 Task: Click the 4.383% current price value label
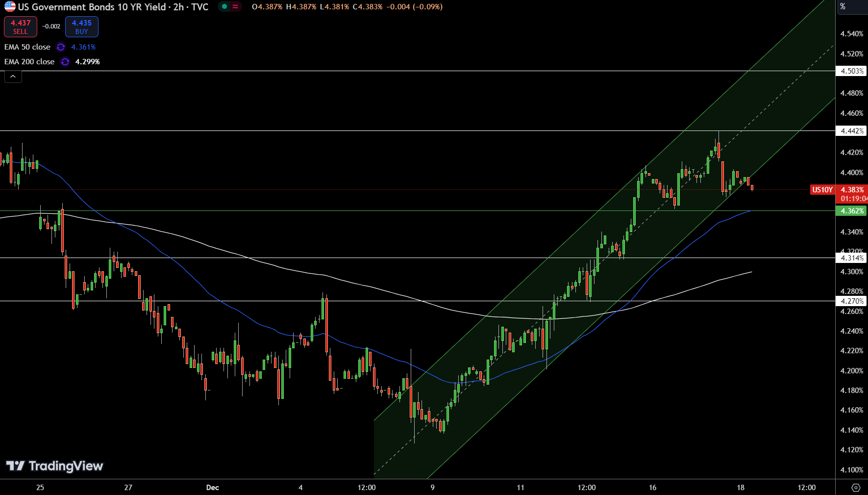point(852,190)
